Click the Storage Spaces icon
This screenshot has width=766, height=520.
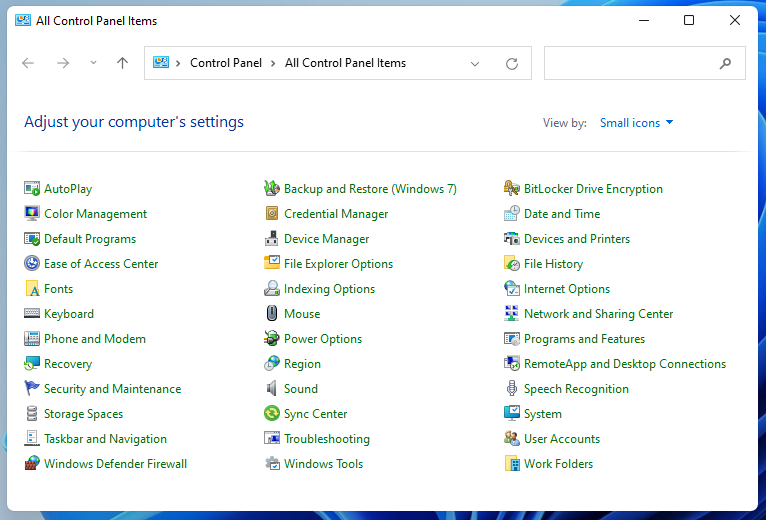(32, 413)
